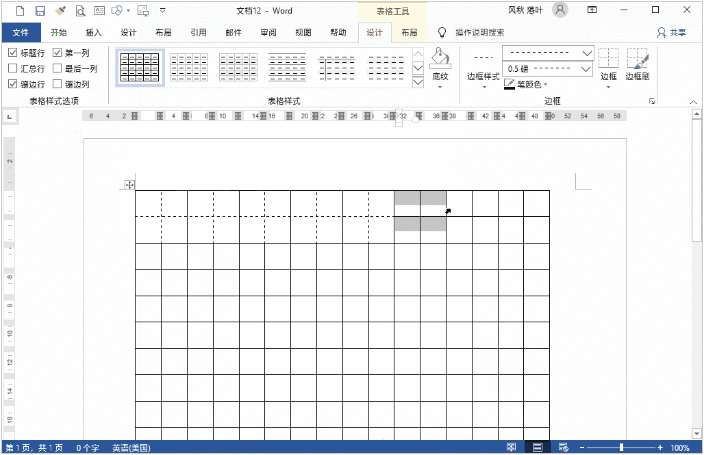Image resolution: width=704 pixels, height=455 pixels.
Task: Open Print Preview magnifier icon
Action: click(x=80, y=10)
